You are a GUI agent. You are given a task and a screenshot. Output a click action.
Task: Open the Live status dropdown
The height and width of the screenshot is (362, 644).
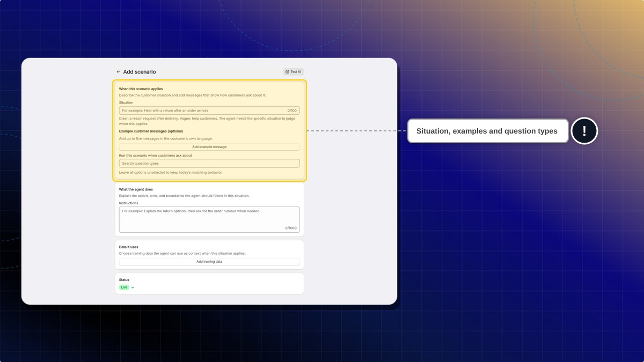[x=133, y=287]
